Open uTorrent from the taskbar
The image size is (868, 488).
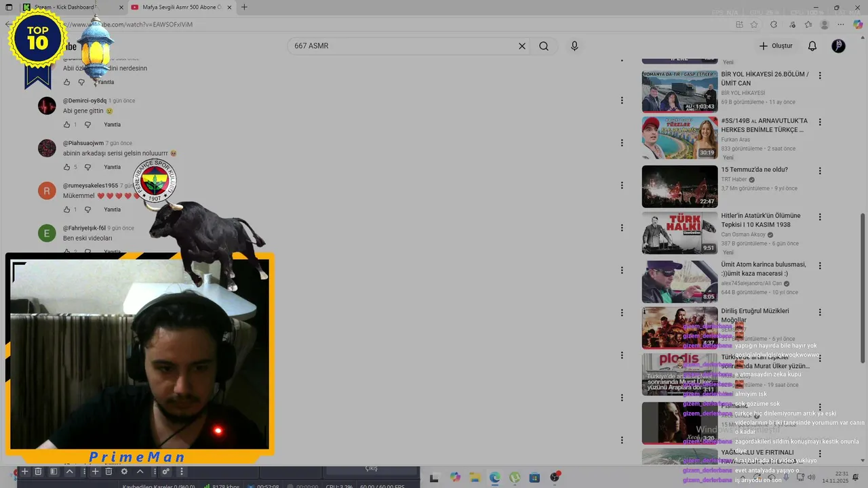pos(515,478)
